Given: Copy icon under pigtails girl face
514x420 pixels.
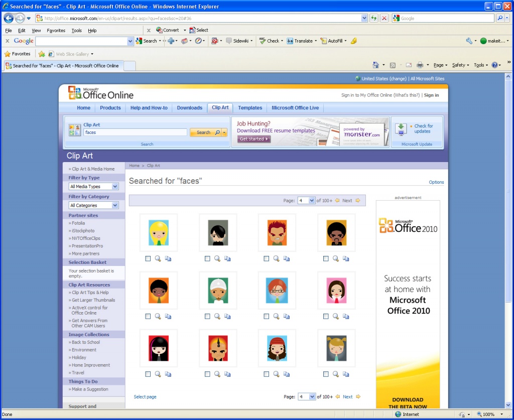Looking at the screenshot, I should click(346, 374).
